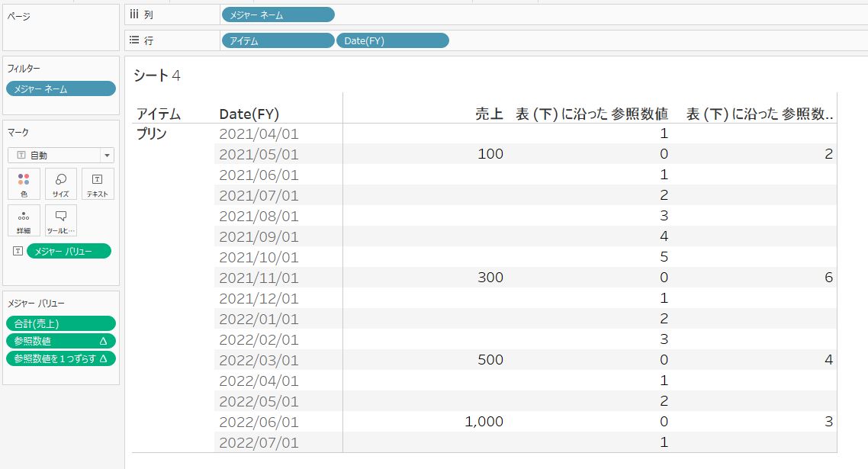
Task: Click the Columns (列) shelf icon
Action: 134,14
